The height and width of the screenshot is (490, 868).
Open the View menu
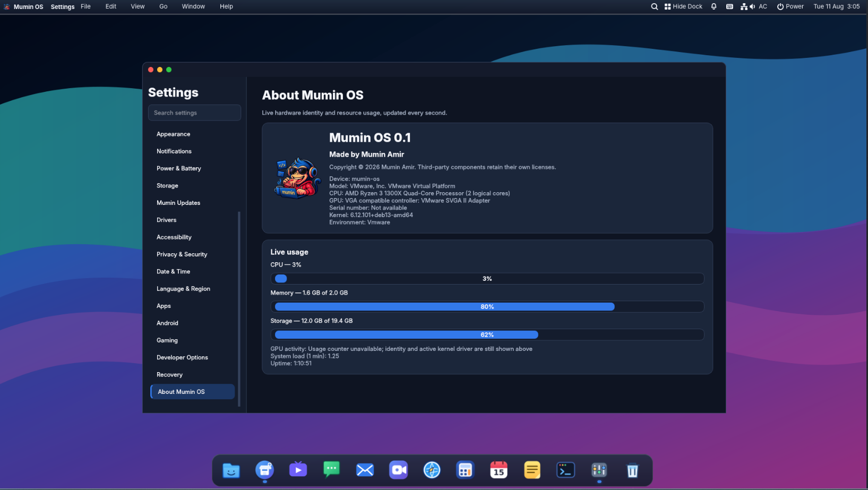click(x=137, y=6)
